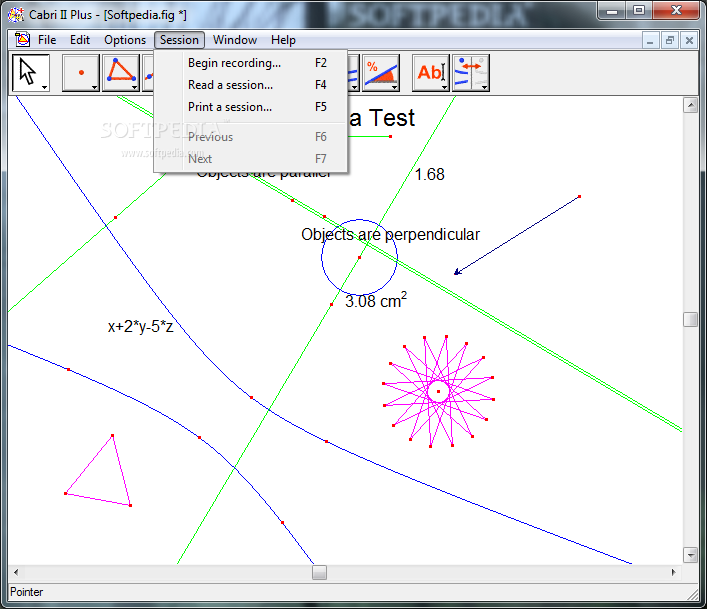
Task: Expand the attributes tool dropdown arrow
Action: tap(485, 87)
